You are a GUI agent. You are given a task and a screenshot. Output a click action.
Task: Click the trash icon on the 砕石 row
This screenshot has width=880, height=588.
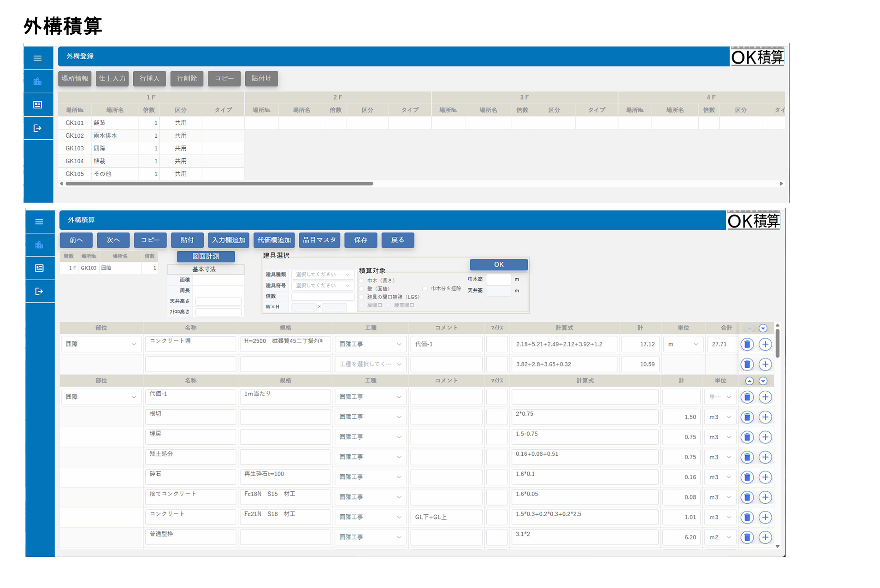point(747,477)
